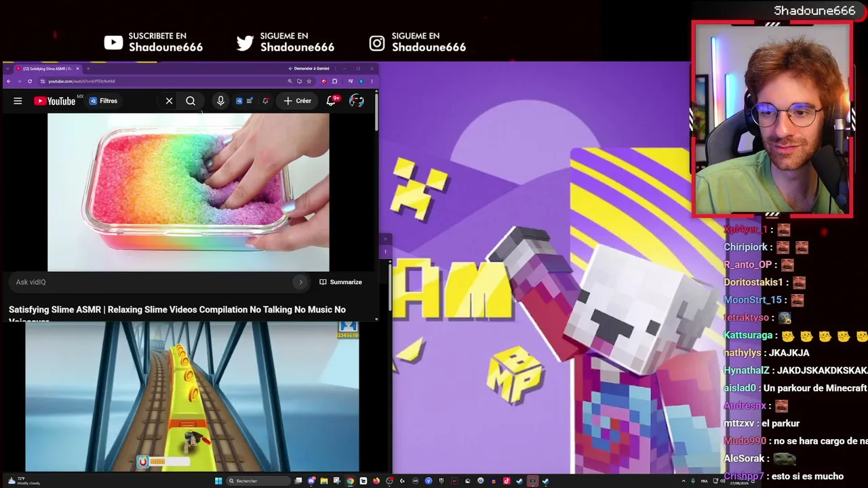Go to the YouTube home logo

point(55,101)
